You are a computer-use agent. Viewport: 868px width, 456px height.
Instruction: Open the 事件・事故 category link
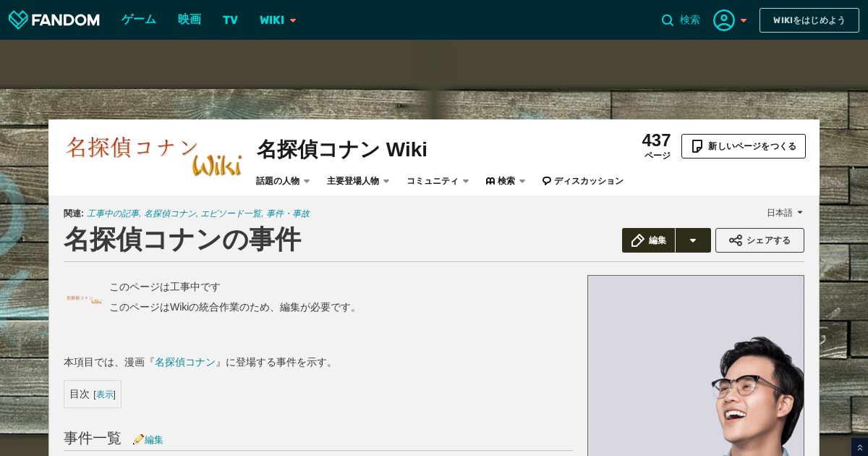tap(288, 214)
